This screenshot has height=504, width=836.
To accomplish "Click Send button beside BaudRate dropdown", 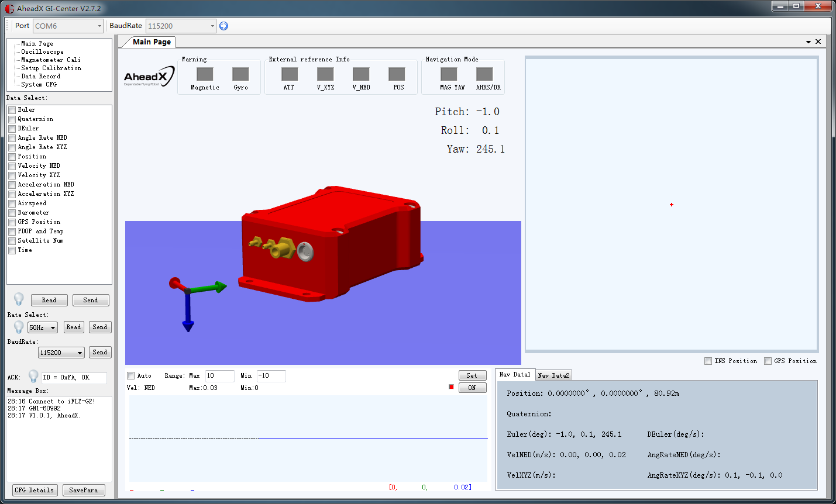I will (x=100, y=353).
